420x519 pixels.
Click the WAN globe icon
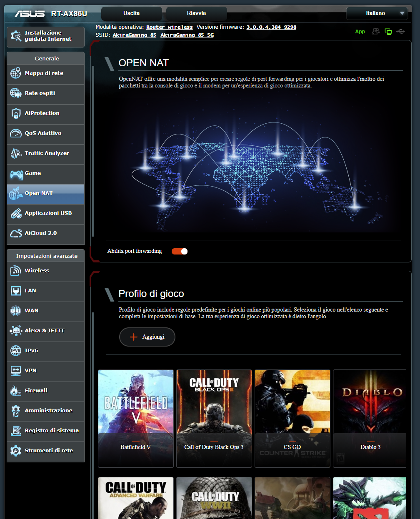click(x=16, y=311)
